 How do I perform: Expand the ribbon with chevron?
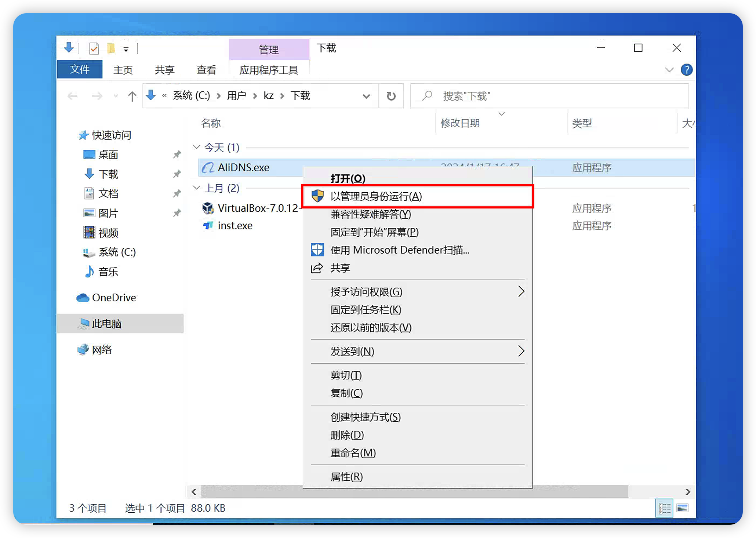(669, 70)
